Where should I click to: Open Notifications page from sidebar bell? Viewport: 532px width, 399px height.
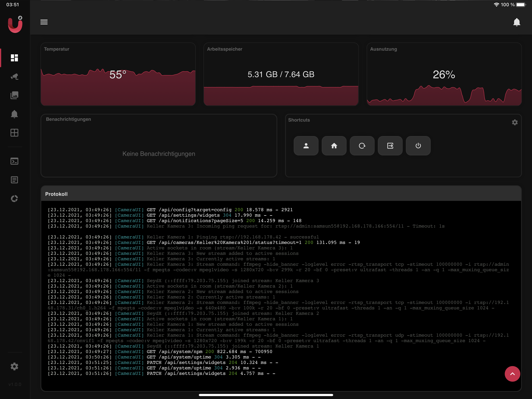(14, 114)
